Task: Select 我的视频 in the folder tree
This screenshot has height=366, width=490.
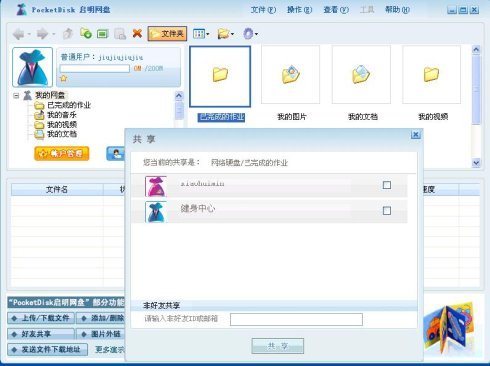Action: (62, 125)
